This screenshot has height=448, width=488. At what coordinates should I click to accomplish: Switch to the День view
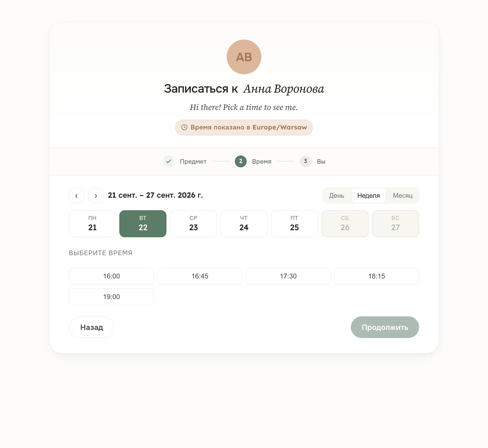[x=337, y=196]
